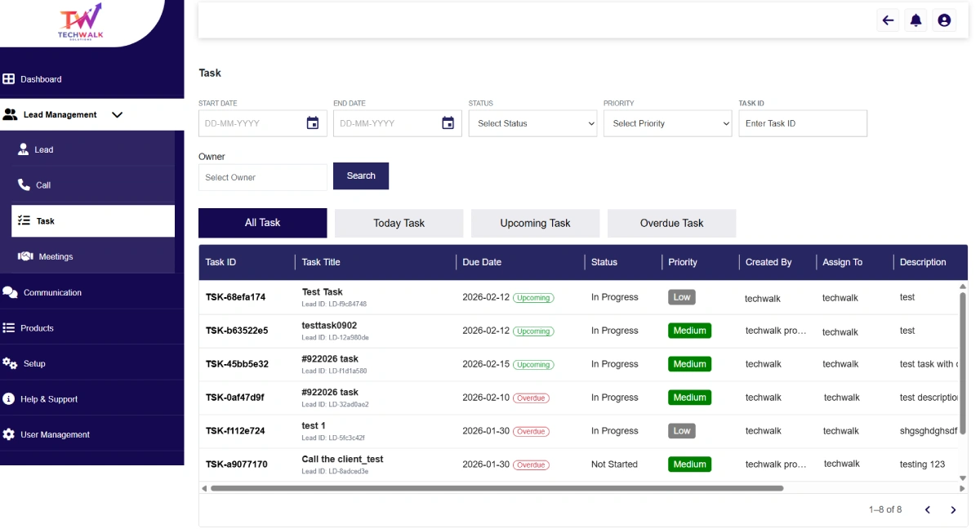Open task TSK-68efa174
Viewport: 980px width, 529px height.
click(x=235, y=297)
